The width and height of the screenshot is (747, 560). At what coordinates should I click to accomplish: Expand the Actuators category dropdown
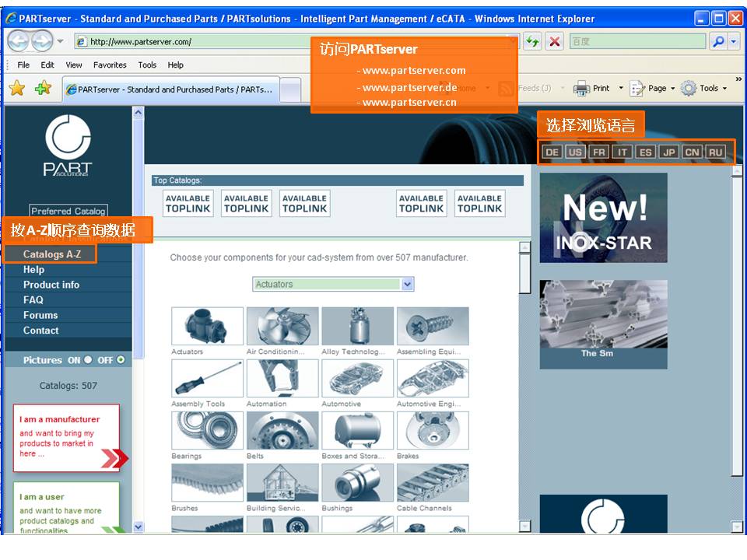coord(407,285)
